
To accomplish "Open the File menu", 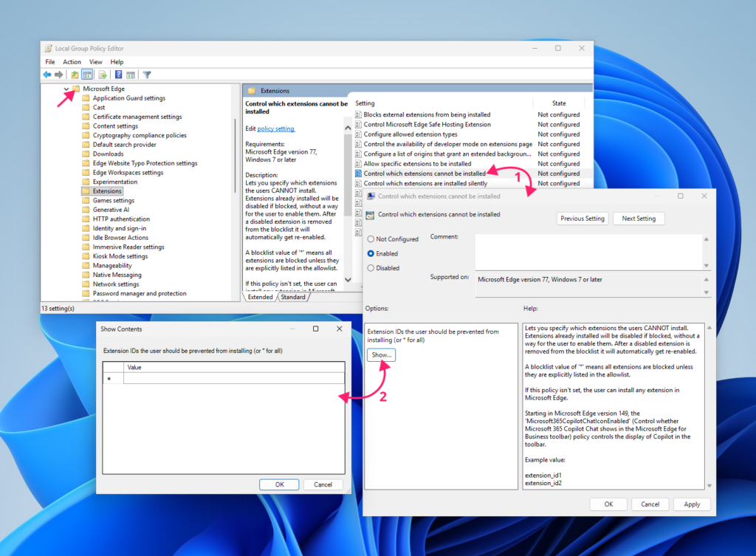I will click(50, 62).
